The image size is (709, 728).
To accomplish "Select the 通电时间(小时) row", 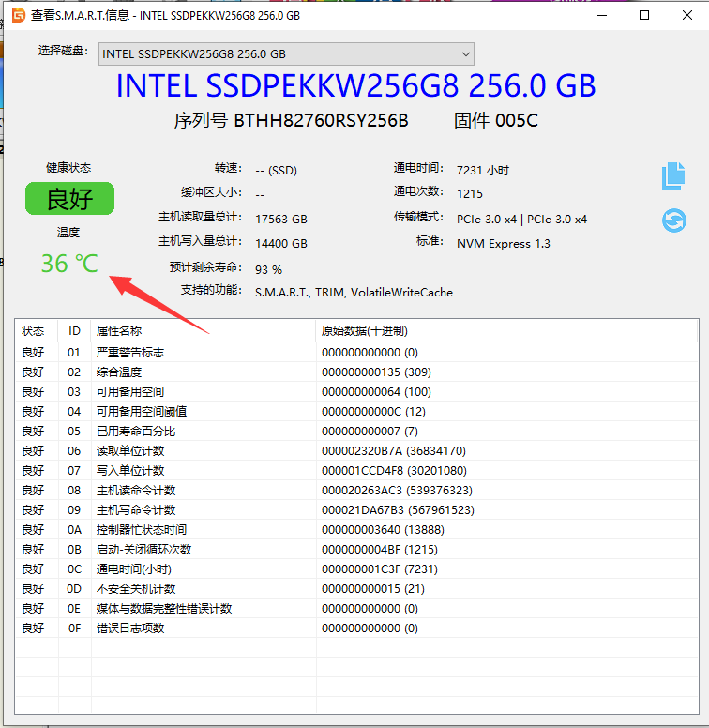I will coord(356,569).
